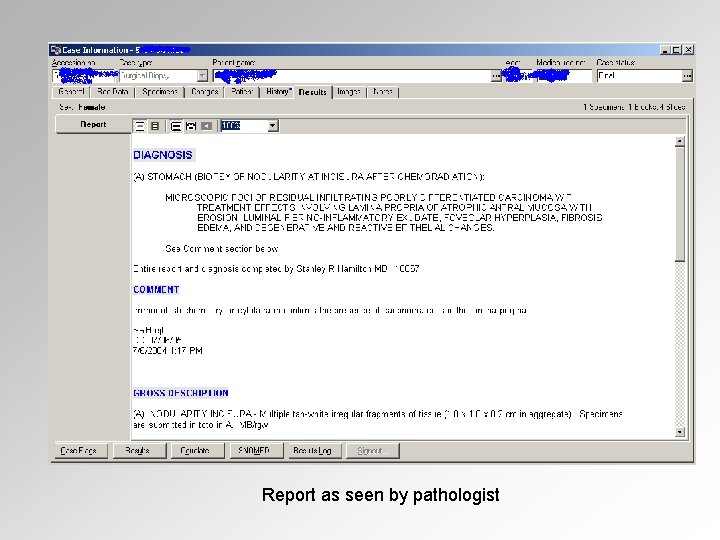Click the ellipsis button beside Case status field

click(x=686, y=76)
